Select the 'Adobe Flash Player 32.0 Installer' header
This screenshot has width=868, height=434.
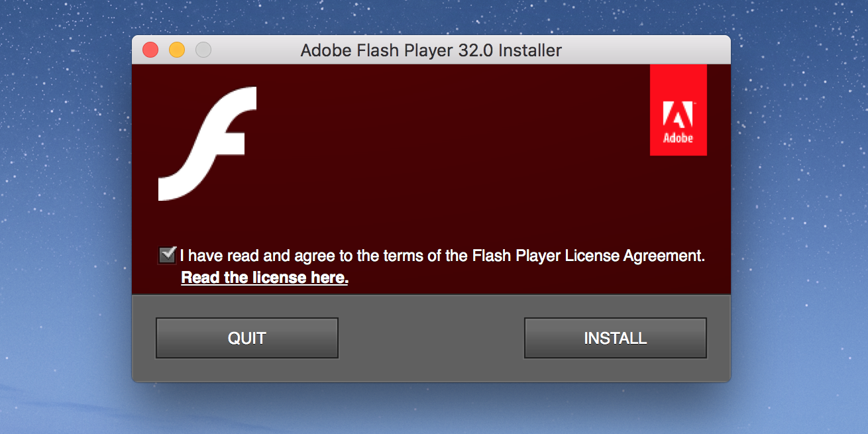(x=431, y=50)
